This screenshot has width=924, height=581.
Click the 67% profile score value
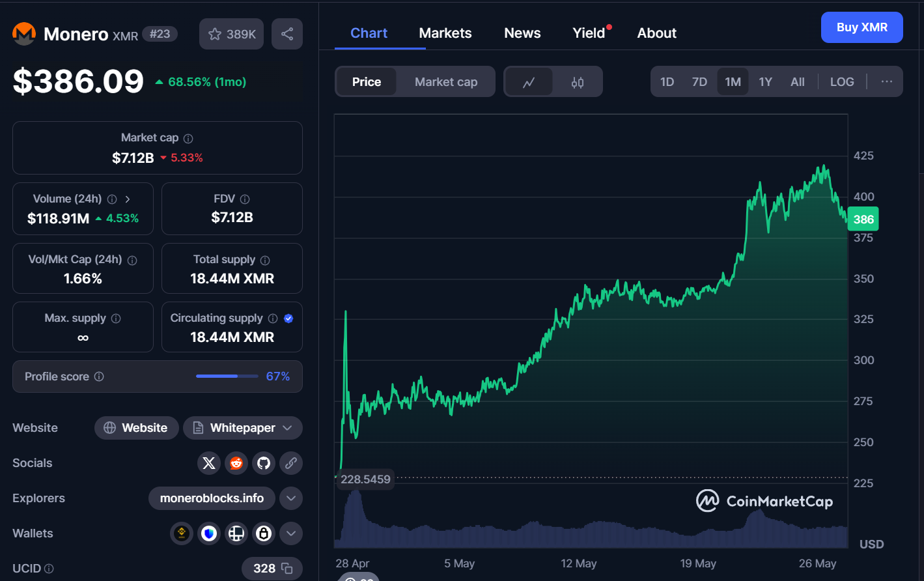tap(278, 376)
